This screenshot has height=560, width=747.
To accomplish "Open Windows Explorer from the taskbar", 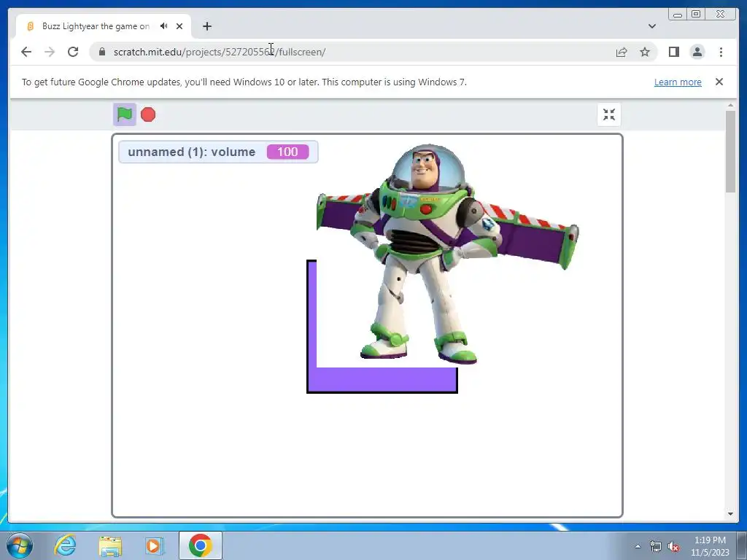I will click(110, 545).
